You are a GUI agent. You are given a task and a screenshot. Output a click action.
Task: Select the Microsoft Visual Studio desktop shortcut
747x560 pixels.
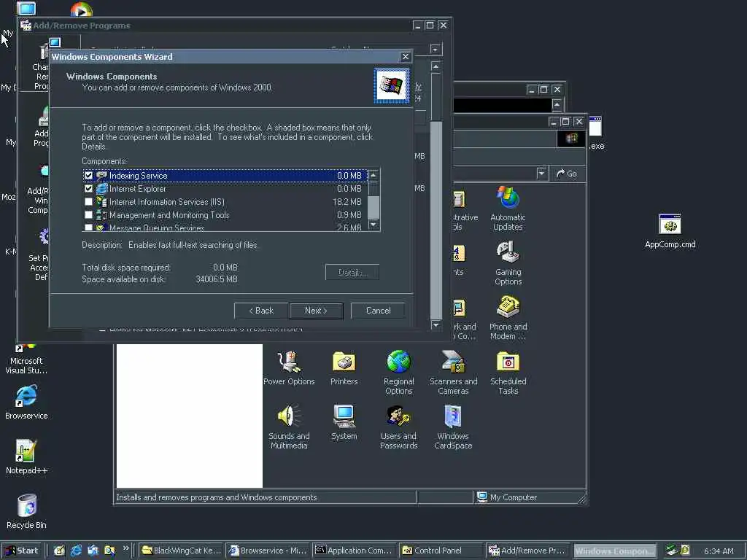[26, 359]
